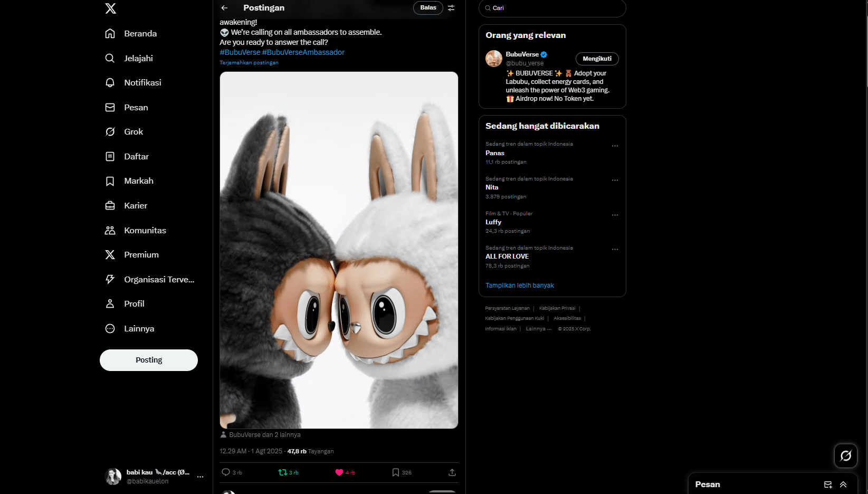
Task: Toggle repost on the post
Action: click(283, 472)
